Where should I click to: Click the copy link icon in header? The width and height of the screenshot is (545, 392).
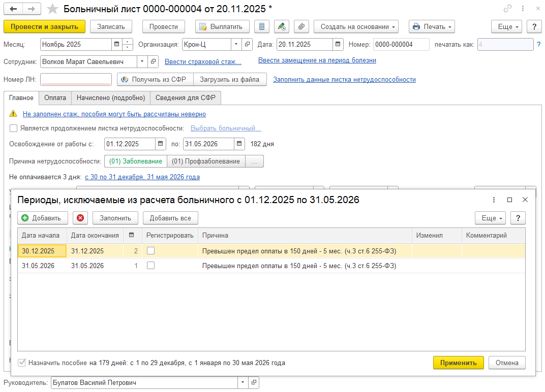point(507,9)
